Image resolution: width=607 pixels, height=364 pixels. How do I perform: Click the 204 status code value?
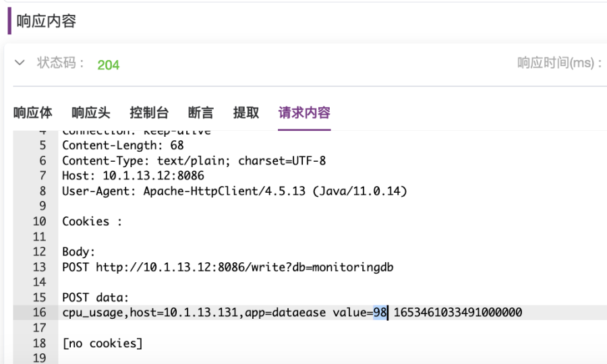click(x=109, y=65)
